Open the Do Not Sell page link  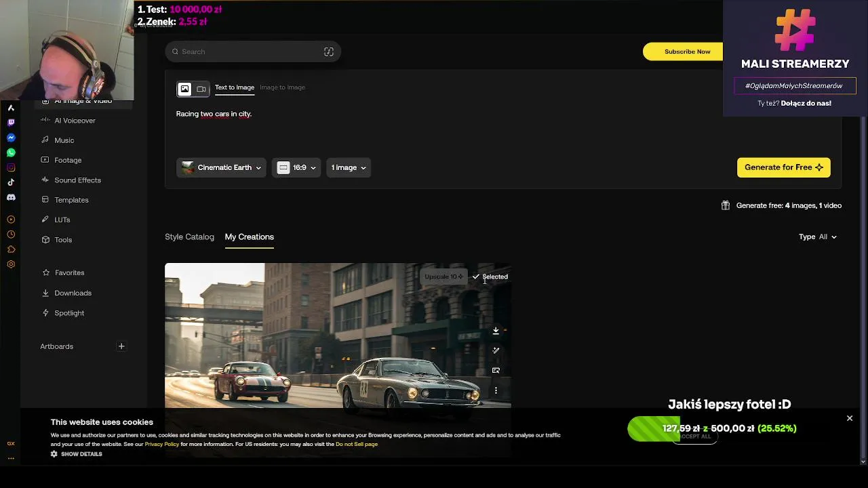[x=357, y=444]
